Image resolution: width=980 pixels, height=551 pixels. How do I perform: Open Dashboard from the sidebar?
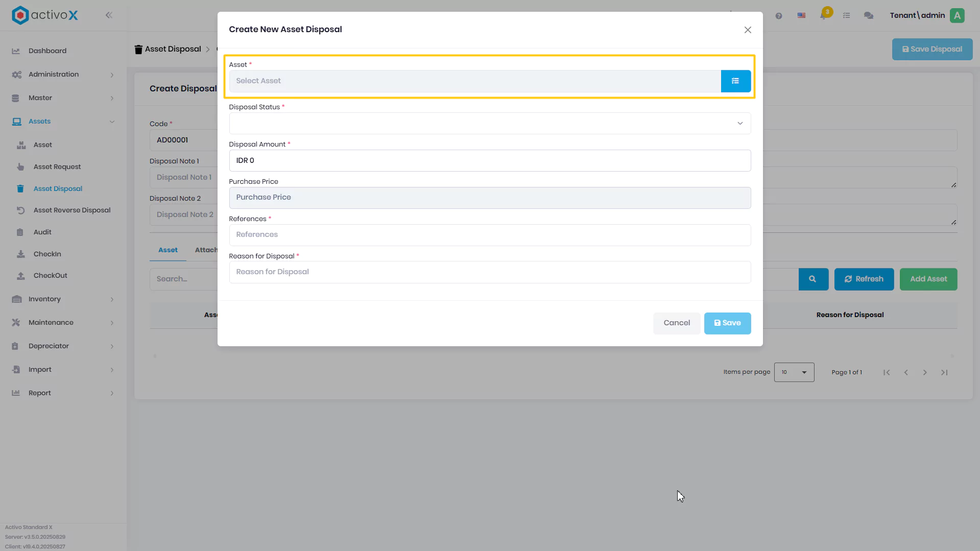point(47,51)
